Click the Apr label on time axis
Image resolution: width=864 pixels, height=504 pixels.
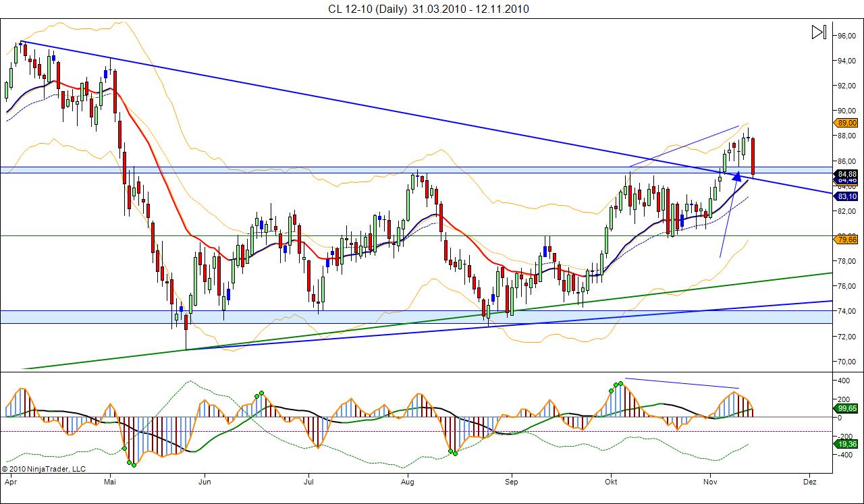[x=9, y=482]
